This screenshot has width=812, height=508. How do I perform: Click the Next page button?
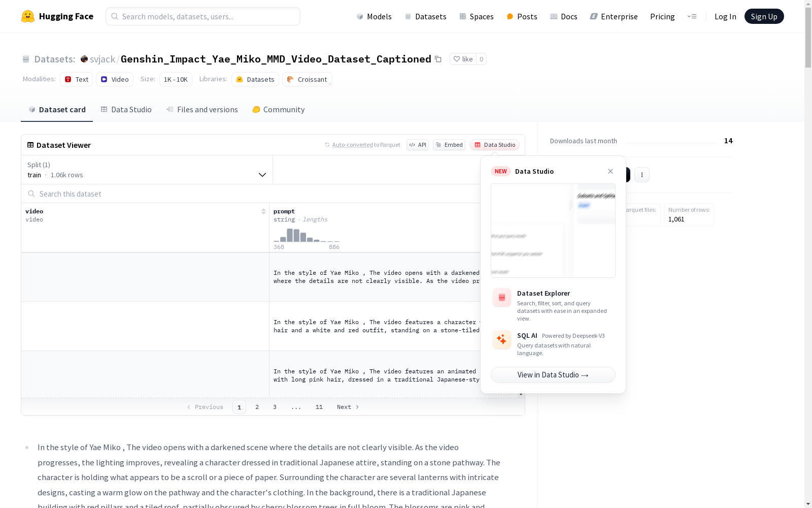pos(348,407)
